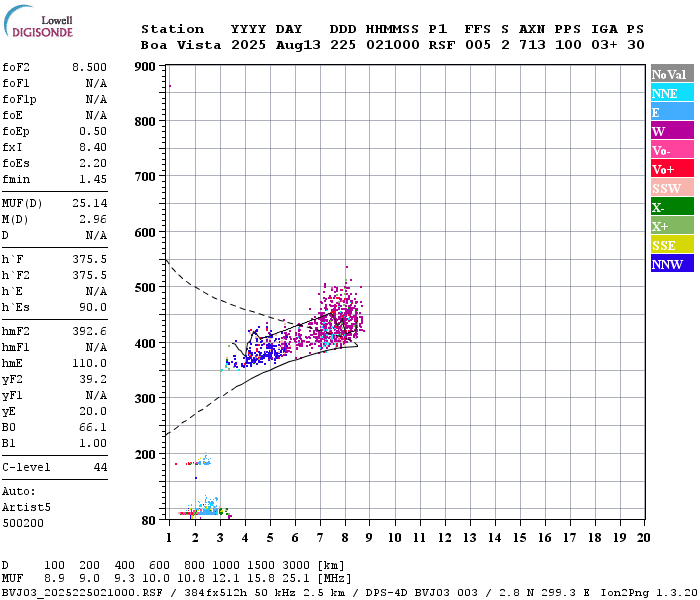Click the file name BVJ03_2025225021000.RSF
The width and height of the screenshot is (700, 600).
click(82, 593)
